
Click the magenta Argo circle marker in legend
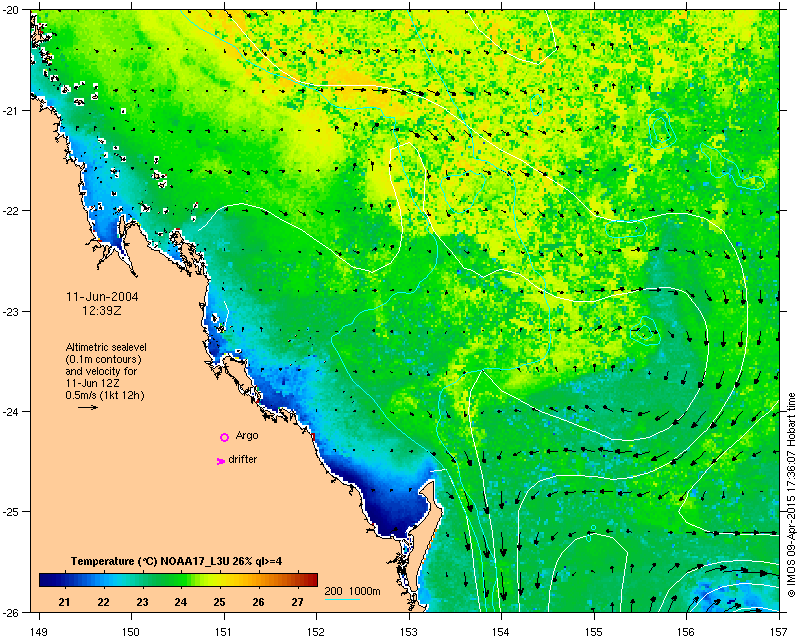tap(224, 437)
